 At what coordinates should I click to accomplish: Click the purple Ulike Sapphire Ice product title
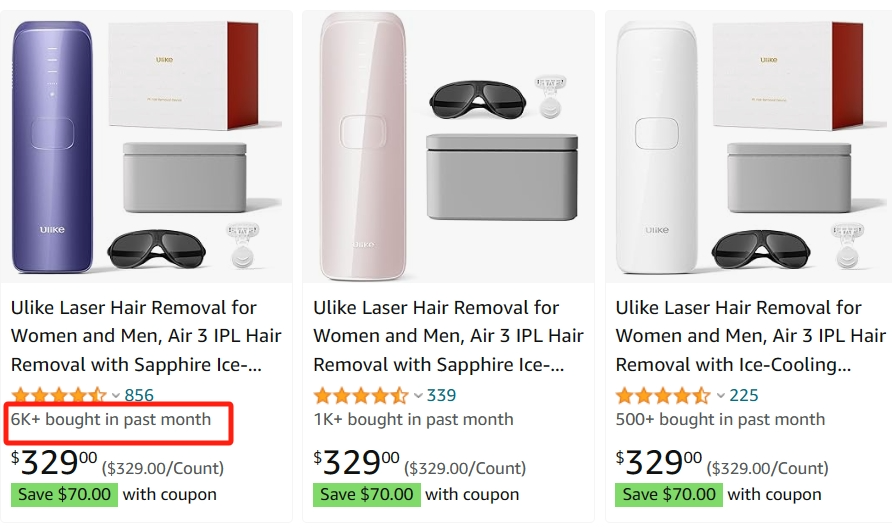point(146,336)
